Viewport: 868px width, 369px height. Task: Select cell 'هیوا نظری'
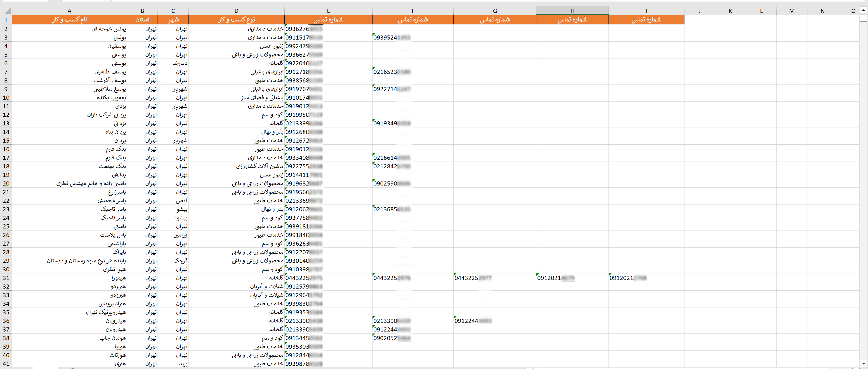69,269
